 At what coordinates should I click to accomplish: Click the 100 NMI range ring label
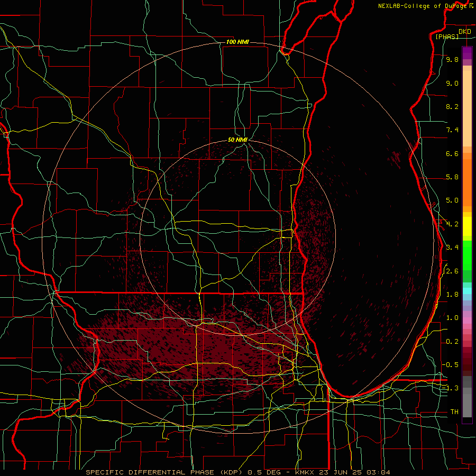[x=237, y=42]
